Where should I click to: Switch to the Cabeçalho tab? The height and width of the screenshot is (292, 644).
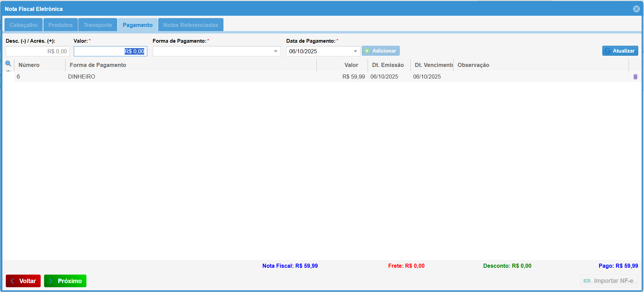(x=24, y=25)
